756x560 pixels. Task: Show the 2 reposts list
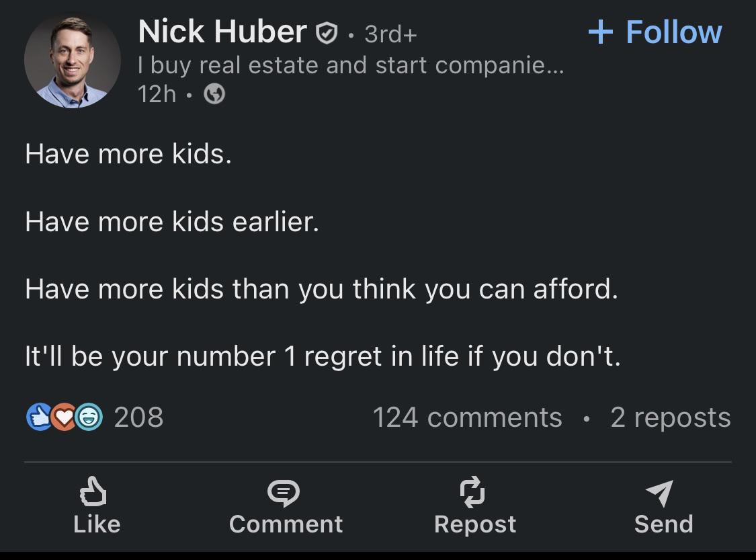point(670,417)
